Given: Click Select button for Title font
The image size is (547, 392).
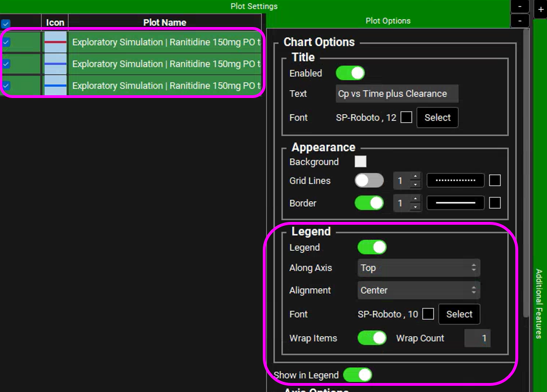Looking at the screenshot, I should tap(437, 118).
